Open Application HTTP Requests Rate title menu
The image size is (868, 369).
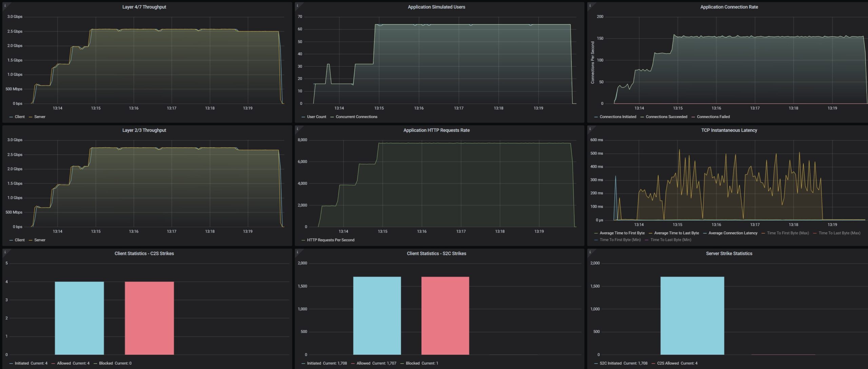coord(436,130)
